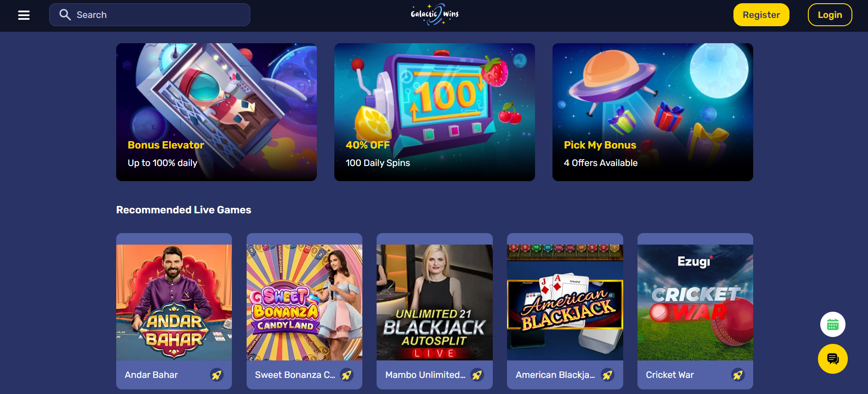The height and width of the screenshot is (394, 868).
Task: Launch American Blackjack via rocket icon
Action: pos(608,375)
